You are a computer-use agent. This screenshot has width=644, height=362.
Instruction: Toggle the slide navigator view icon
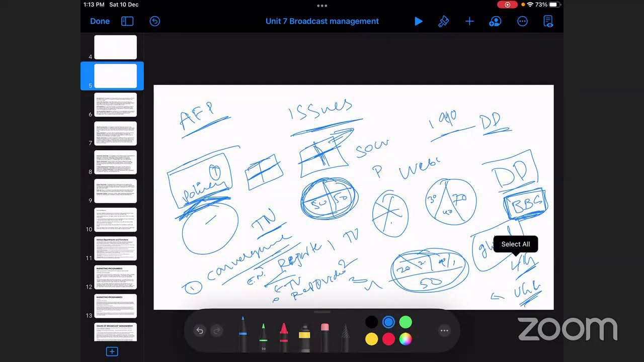(127, 21)
